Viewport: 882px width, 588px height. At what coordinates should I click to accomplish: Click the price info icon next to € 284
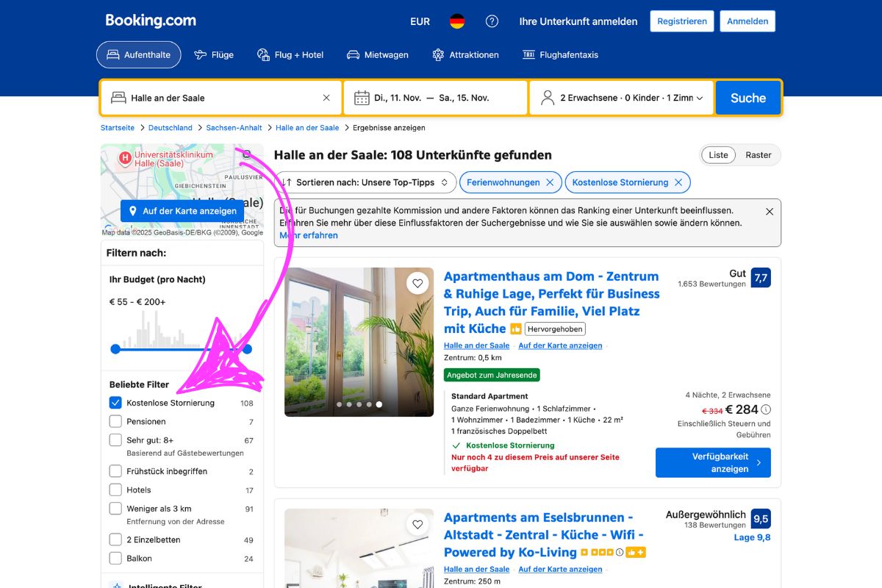tap(766, 409)
